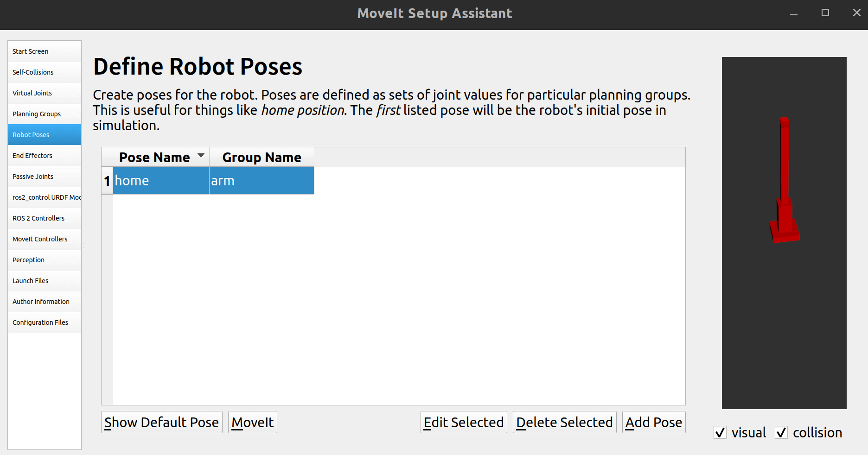The height and width of the screenshot is (455, 868).
Task: Click Edit Selected for the pose
Action: point(463,423)
